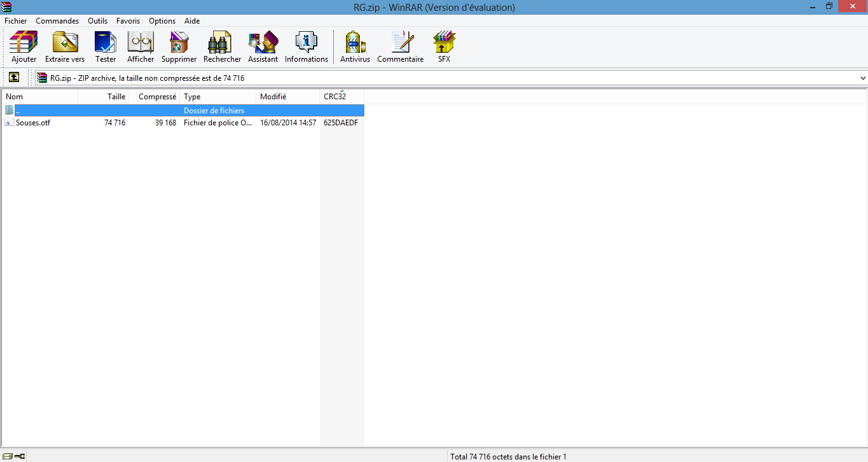
Task: Open the Aide menu
Action: pyautogui.click(x=192, y=21)
